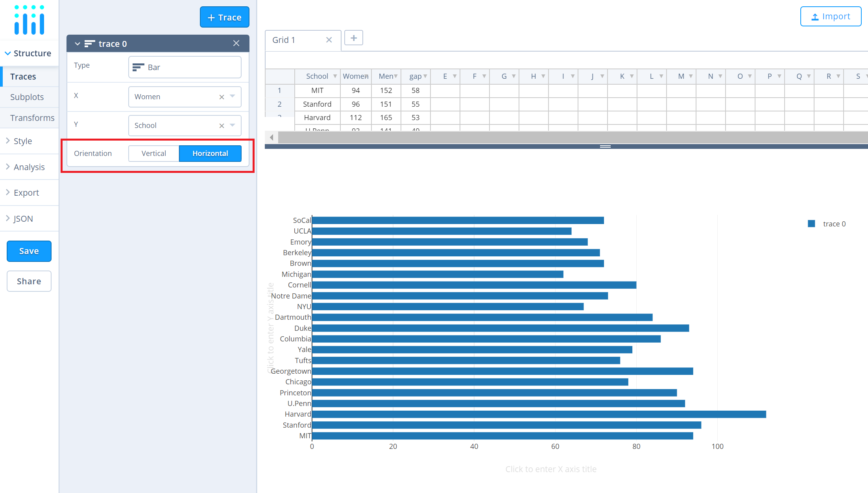This screenshot has width=868, height=493.
Task: Select row 1 header in grid
Action: [x=280, y=91]
